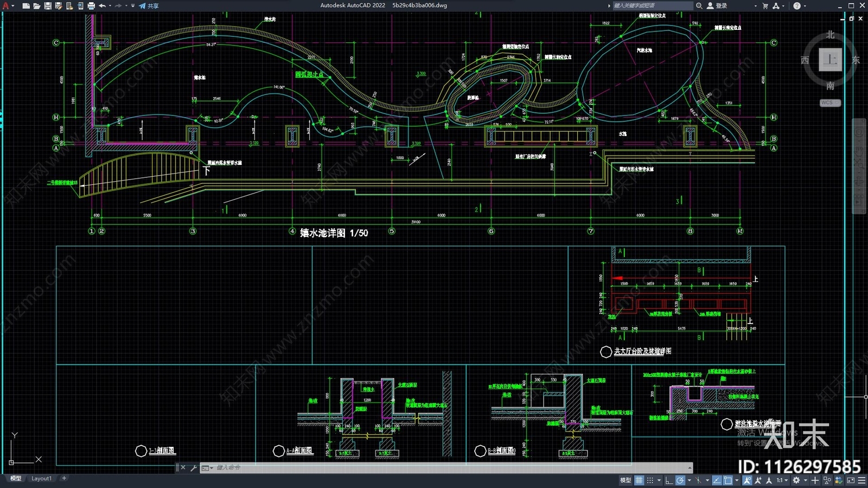Click the hardware acceleration icon

point(839,480)
